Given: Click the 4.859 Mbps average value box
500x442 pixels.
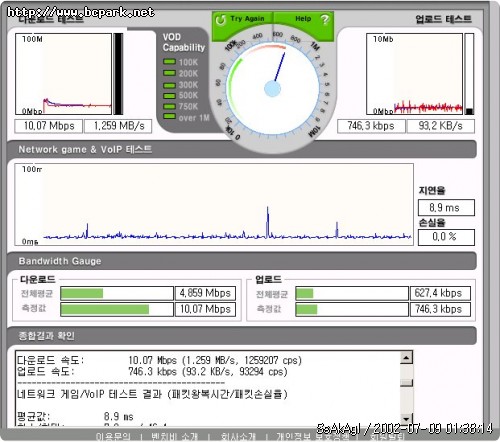Looking at the screenshot, I should (205, 293).
